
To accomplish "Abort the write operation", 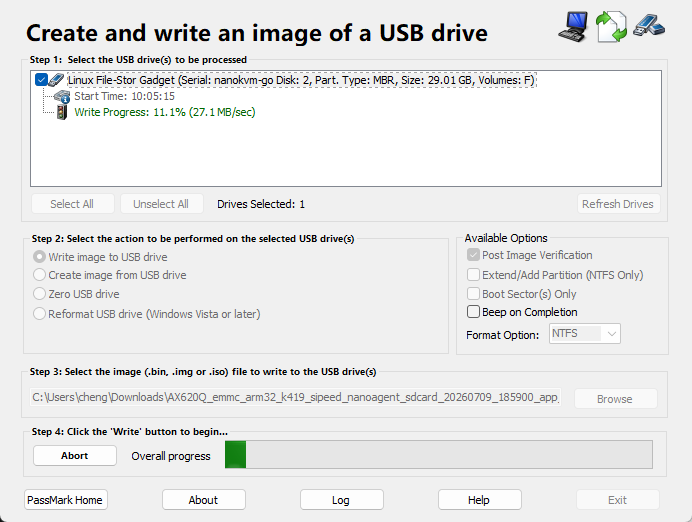I will (x=75, y=455).
